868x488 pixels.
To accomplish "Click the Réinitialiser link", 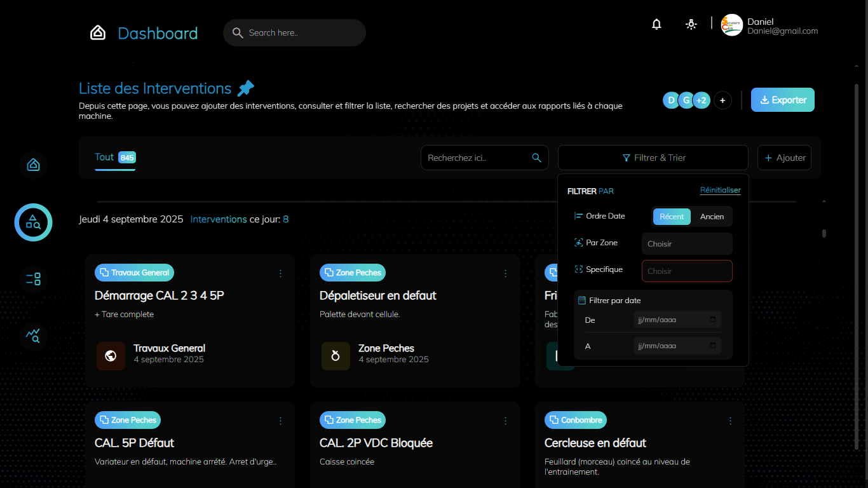I will point(720,190).
